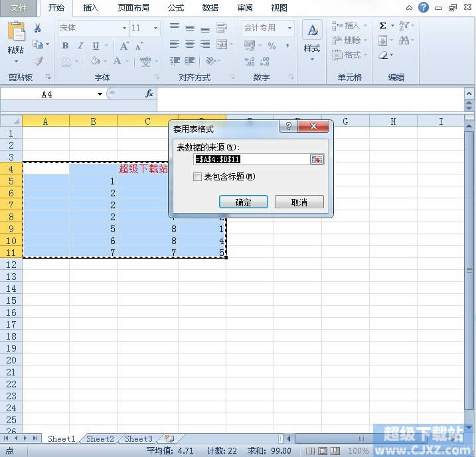Decrease the indent
Image resolution: width=476 pixels, height=457 pixels.
tap(175, 61)
